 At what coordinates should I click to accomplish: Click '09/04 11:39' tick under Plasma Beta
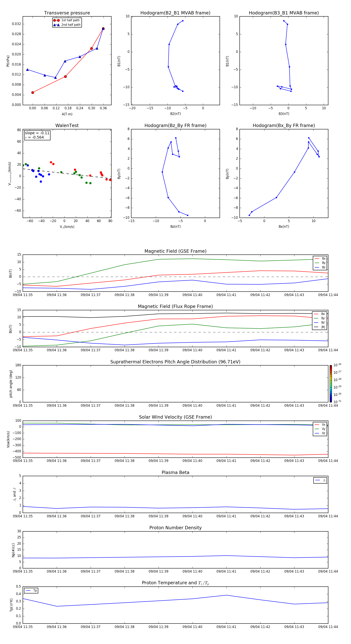[x=158, y=516]
